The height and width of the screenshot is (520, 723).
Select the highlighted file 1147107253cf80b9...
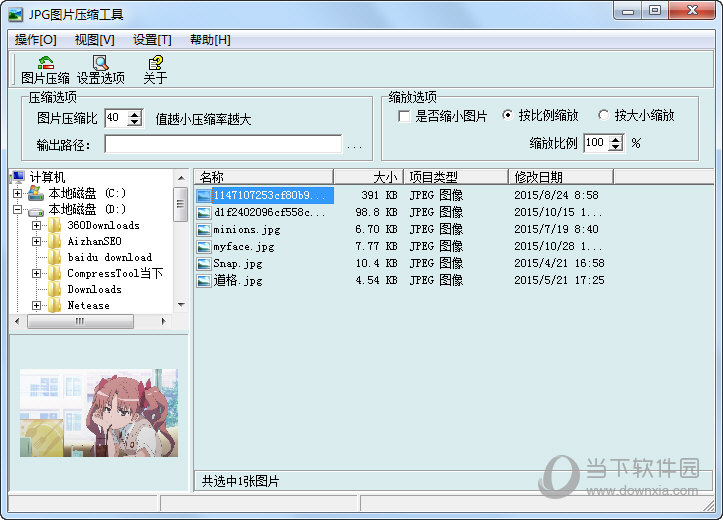272,195
